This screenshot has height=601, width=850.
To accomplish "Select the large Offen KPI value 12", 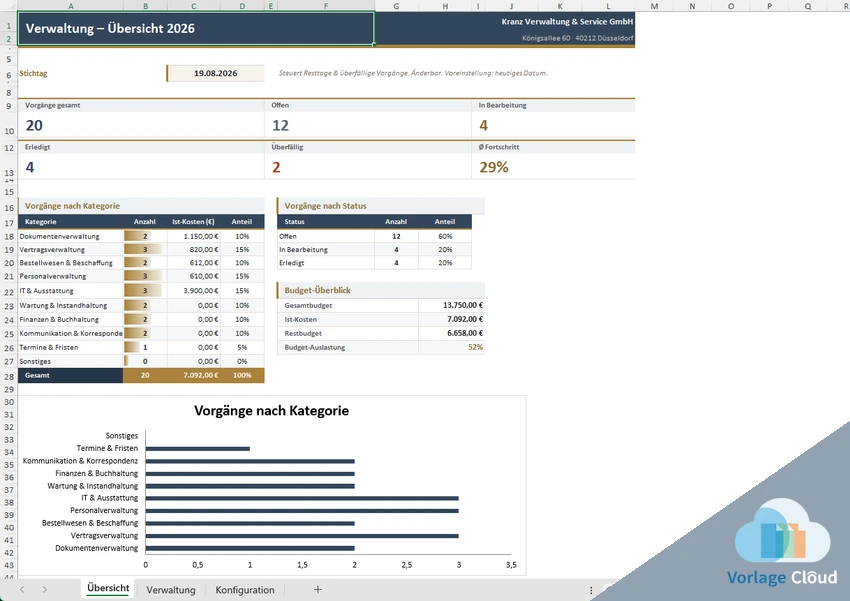I will [280, 125].
